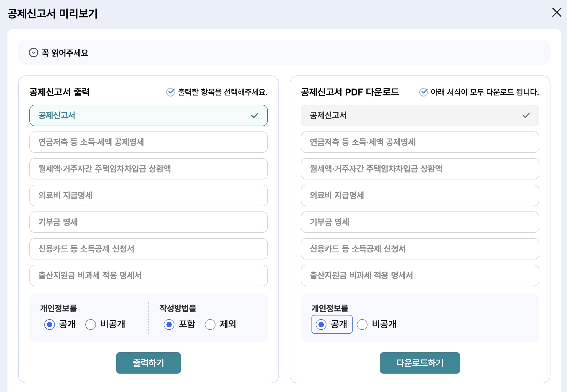Image resolution: width=567 pixels, height=392 pixels.
Task: Click circle-check icon next to 출력할 항목을 선택해주세요
Action: point(170,92)
